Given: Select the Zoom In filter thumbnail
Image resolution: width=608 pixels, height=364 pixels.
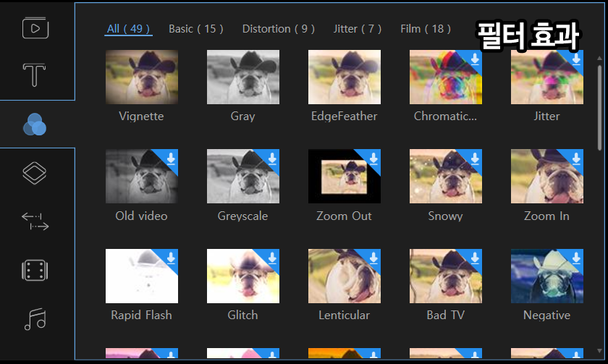Looking at the screenshot, I should tap(546, 176).
